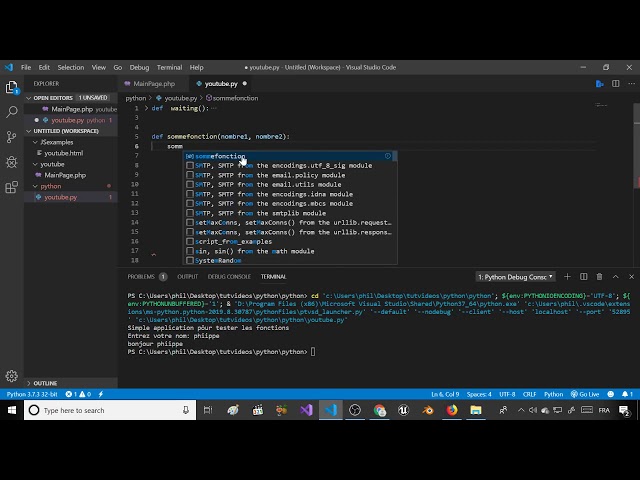The height and width of the screenshot is (480, 640).
Task: Change indentation via Spaces: 4
Action: (x=479, y=394)
